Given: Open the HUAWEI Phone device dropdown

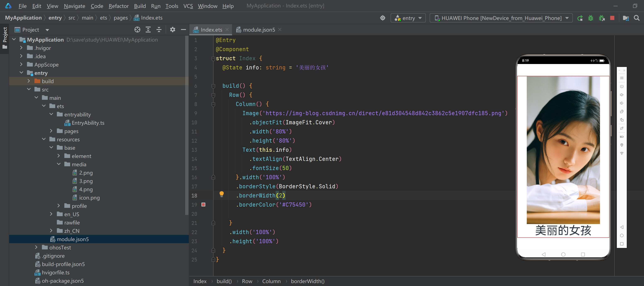Looking at the screenshot, I should tap(501, 18).
